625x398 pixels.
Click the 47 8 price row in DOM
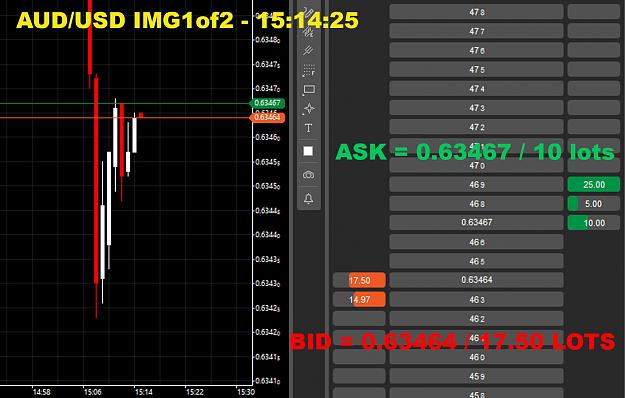coord(476,12)
